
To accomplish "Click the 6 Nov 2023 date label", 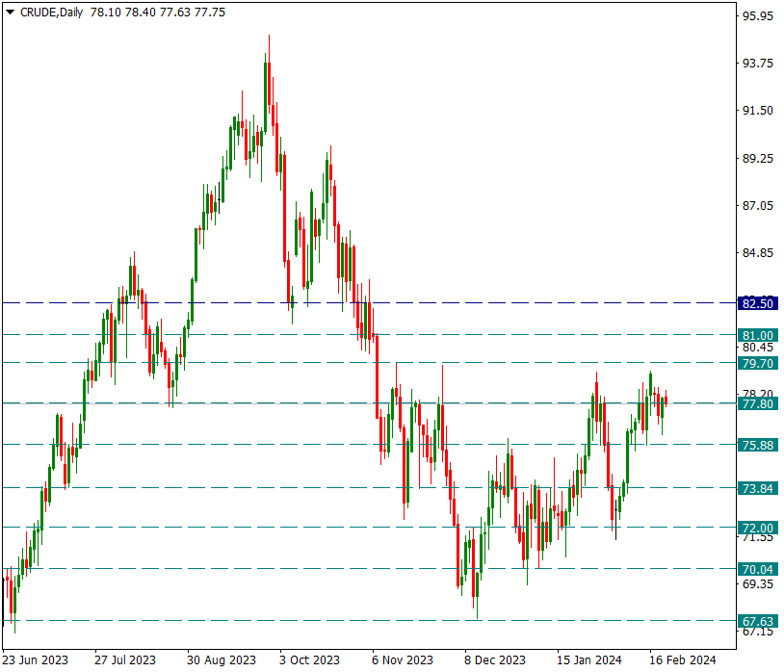I will coord(403,660).
